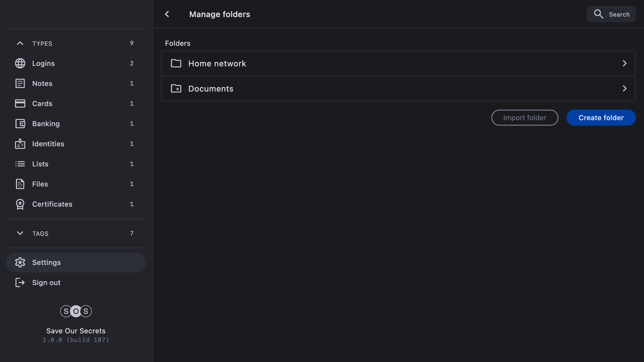The image size is (644, 362).
Task: Open the Certificates ribbon icon
Action: point(20,204)
